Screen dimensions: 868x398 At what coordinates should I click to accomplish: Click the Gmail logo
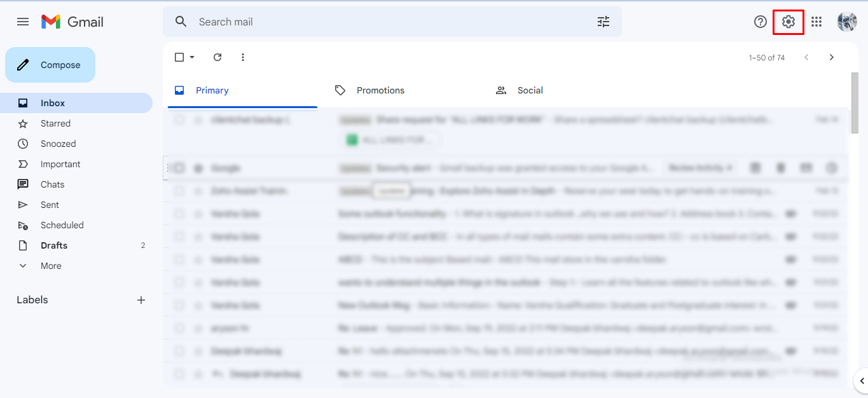click(x=72, y=22)
